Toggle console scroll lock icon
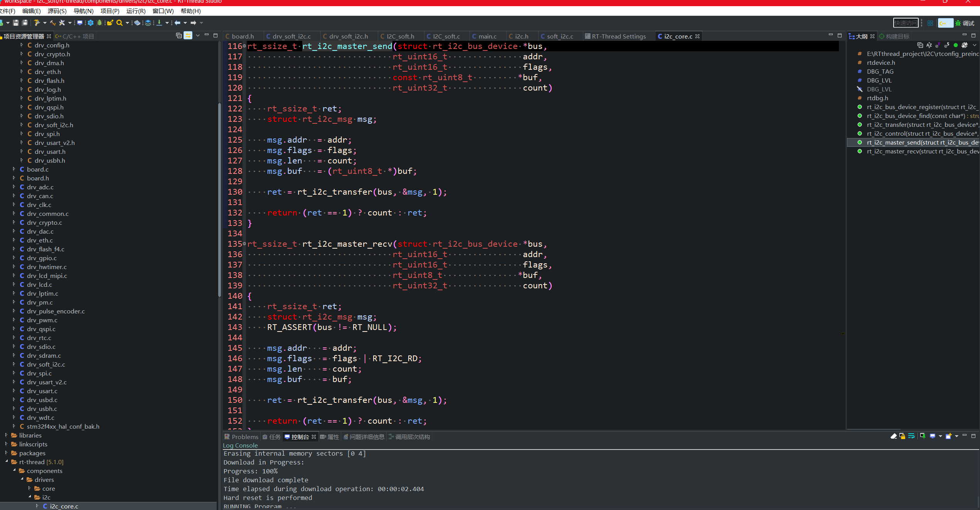 903,436
